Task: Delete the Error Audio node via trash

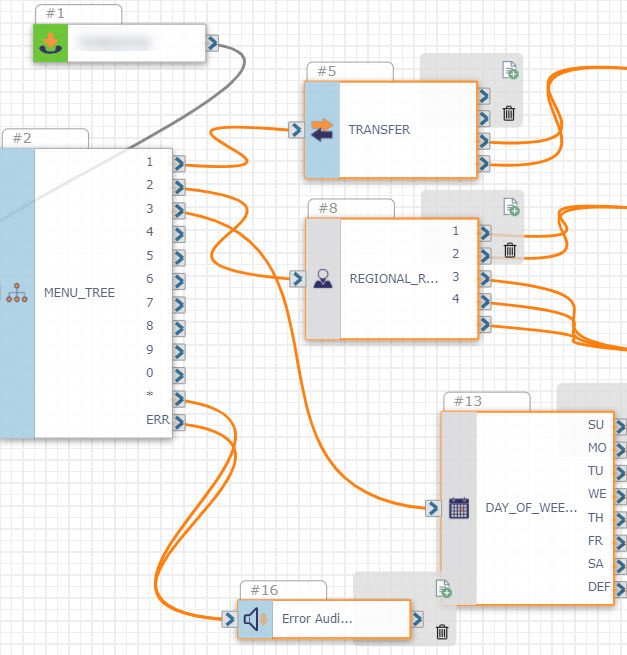Action: [x=442, y=632]
